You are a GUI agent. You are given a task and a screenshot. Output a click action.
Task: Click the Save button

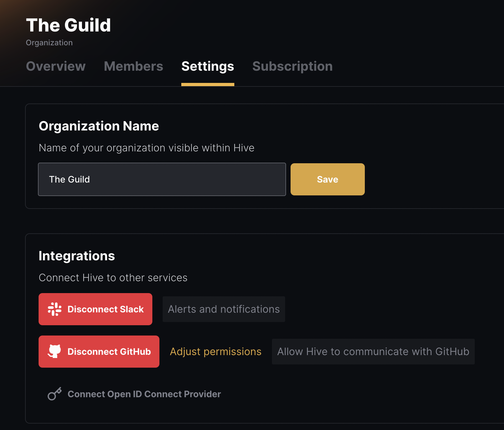pyautogui.click(x=327, y=179)
